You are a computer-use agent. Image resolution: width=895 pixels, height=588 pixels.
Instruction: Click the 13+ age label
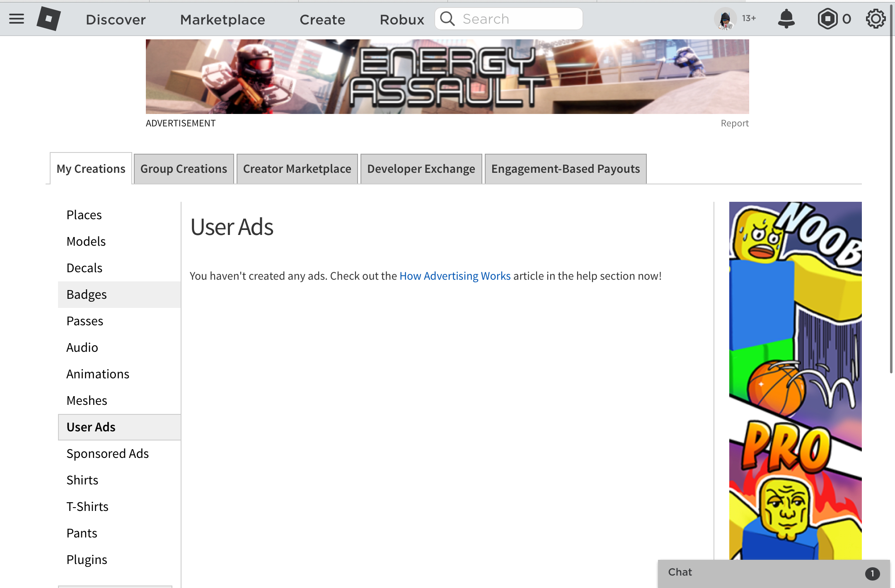coord(749,18)
